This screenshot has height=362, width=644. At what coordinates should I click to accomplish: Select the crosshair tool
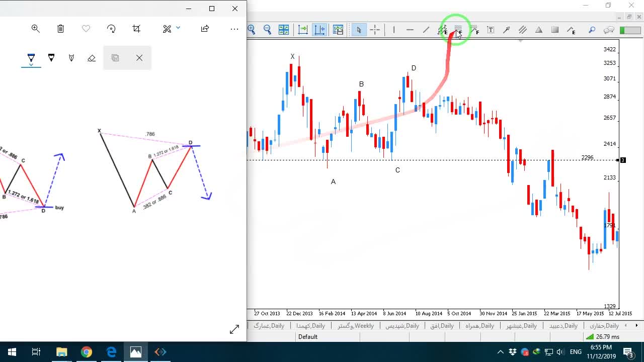[x=375, y=30]
